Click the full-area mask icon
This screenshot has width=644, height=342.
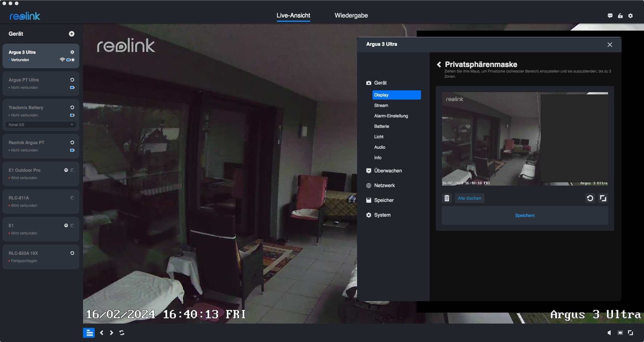coord(603,198)
